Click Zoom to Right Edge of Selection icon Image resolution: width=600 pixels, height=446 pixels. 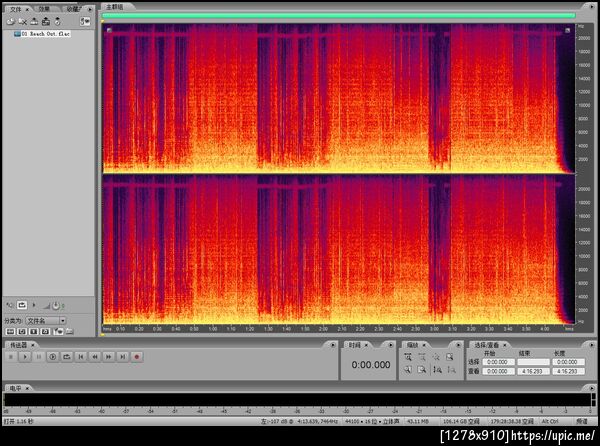point(422,370)
